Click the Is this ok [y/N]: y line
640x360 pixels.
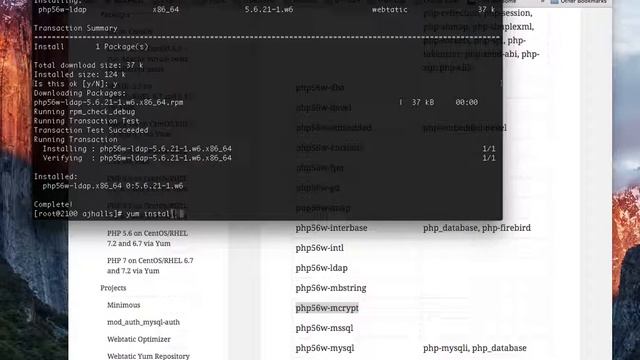click(x=76, y=84)
